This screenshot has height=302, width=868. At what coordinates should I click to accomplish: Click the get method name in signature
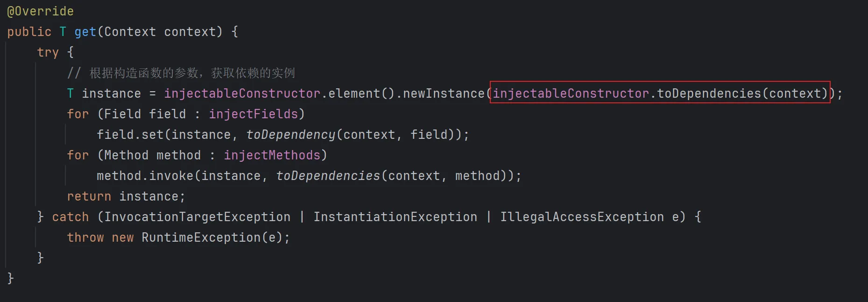85,32
